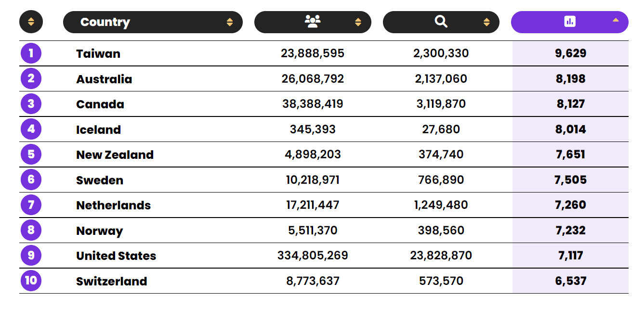
Task: Select rank badge number 4
Action: point(31,129)
